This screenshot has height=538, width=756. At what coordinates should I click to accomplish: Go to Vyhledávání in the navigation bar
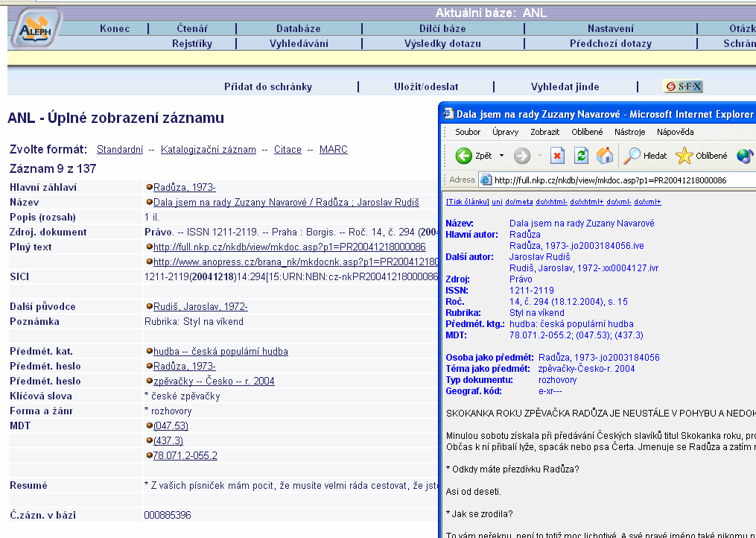[299, 43]
